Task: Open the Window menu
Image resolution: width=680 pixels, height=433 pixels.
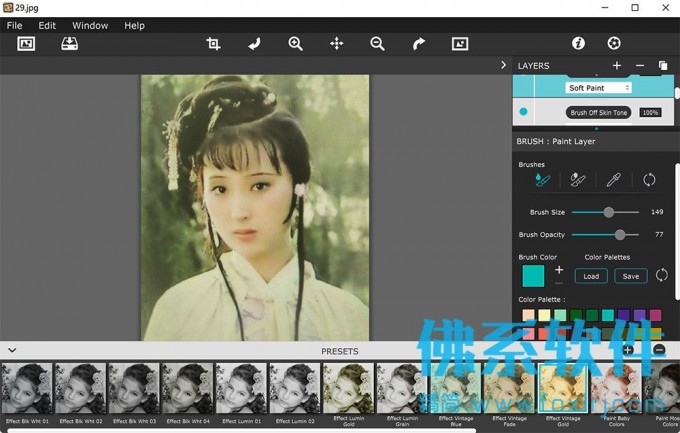Action: coord(90,25)
